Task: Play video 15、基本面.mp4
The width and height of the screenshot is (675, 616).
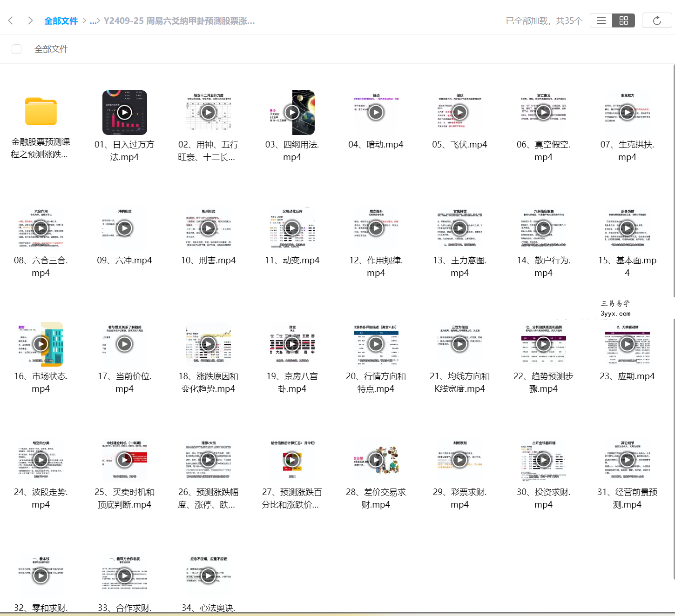Action: tap(627, 228)
